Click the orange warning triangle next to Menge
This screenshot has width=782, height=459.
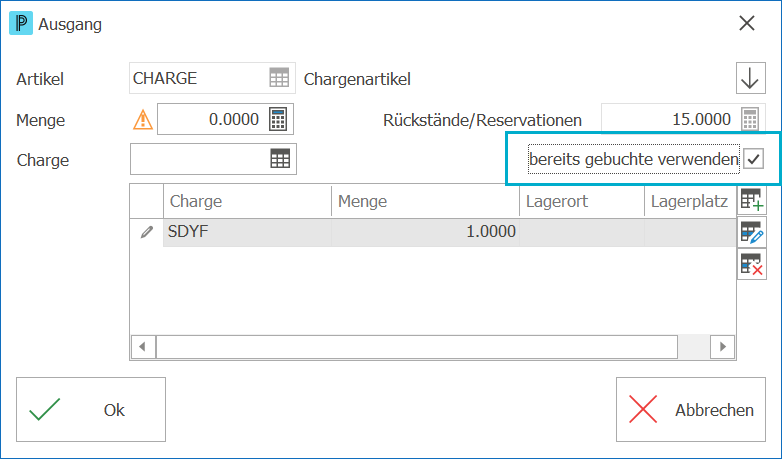click(x=143, y=120)
